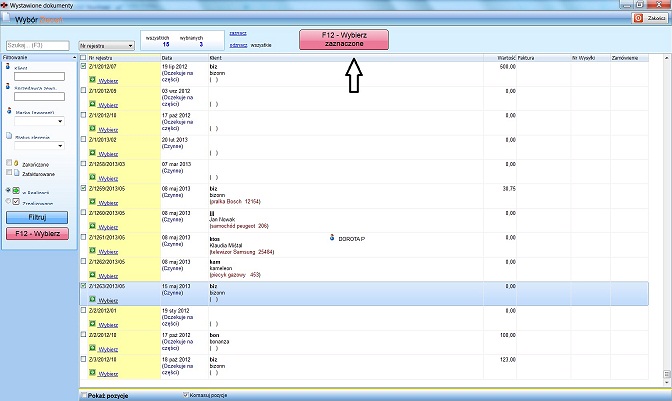Viewport: 672px width, 401px height.
Task: Click the green Wybierz icon for 2/2/2012/10
Action: [92, 348]
